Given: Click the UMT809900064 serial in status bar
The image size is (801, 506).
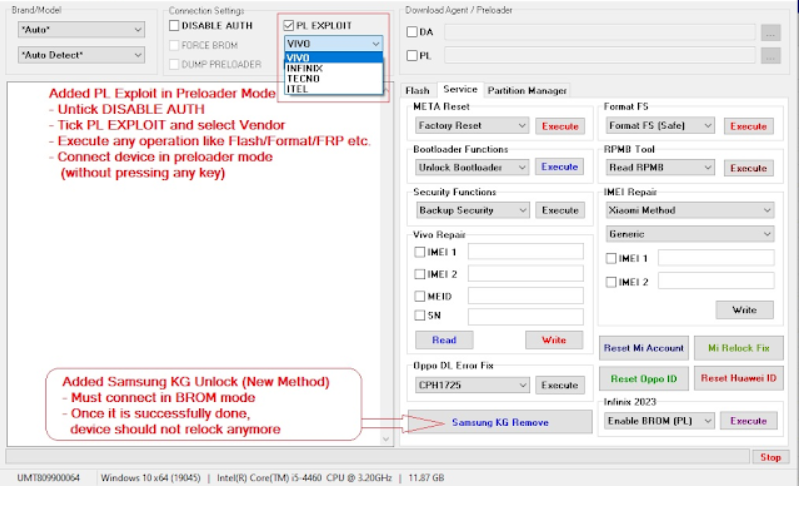Looking at the screenshot, I should (49, 478).
